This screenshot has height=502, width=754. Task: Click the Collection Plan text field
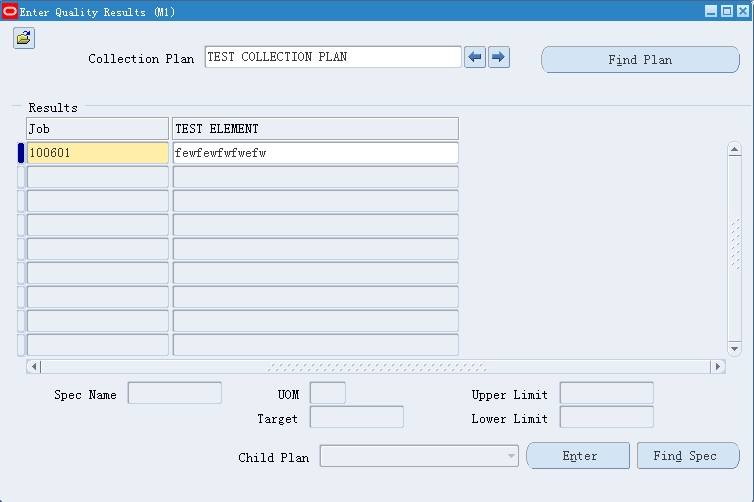333,58
